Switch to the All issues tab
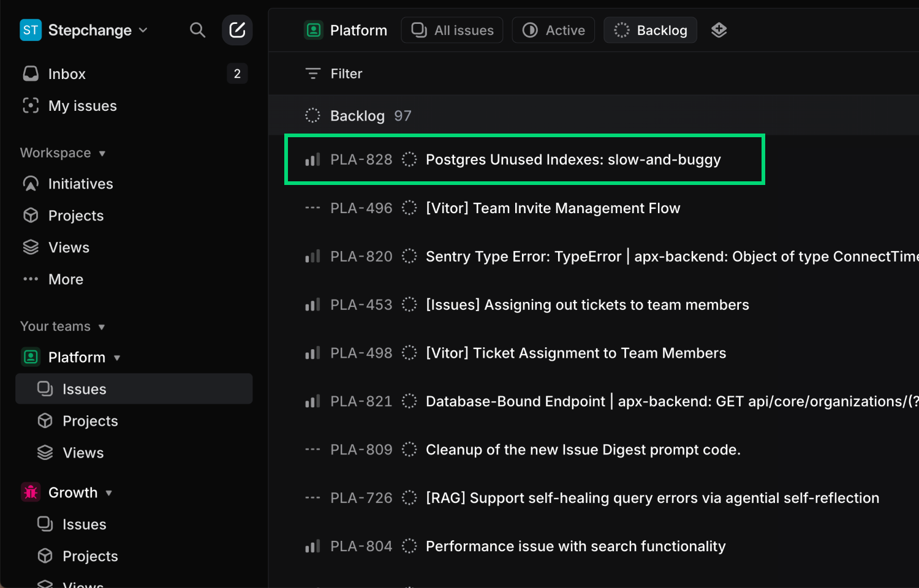Viewport: 919px width, 588px height. coord(452,29)
